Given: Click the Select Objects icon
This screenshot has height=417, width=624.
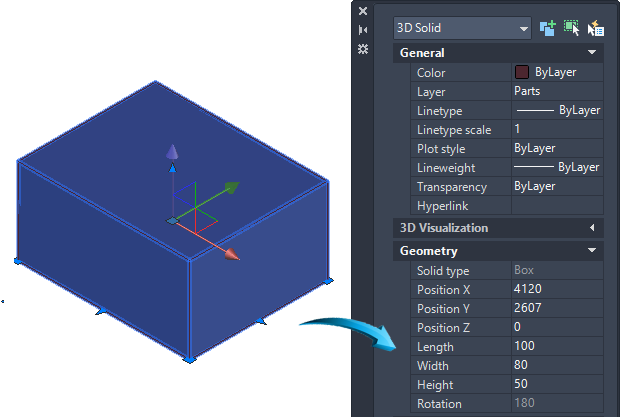Looking at the screenshot, I should point(571,28).
